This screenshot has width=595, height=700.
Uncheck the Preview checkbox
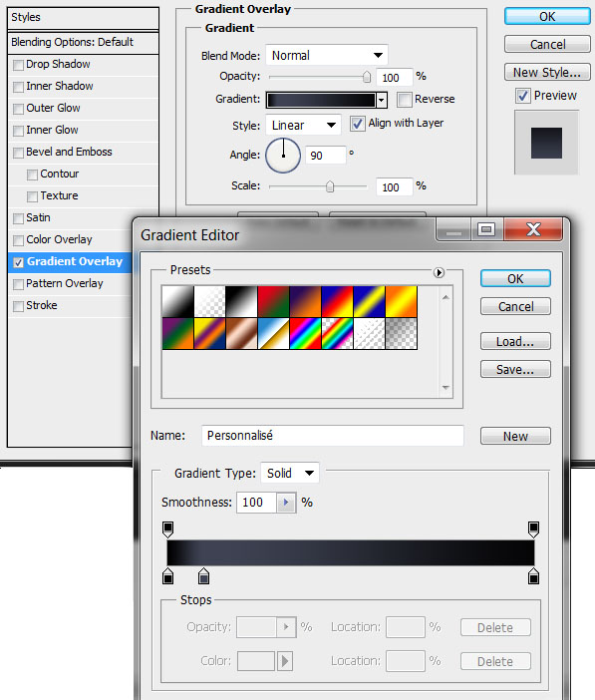click(523, 96)
